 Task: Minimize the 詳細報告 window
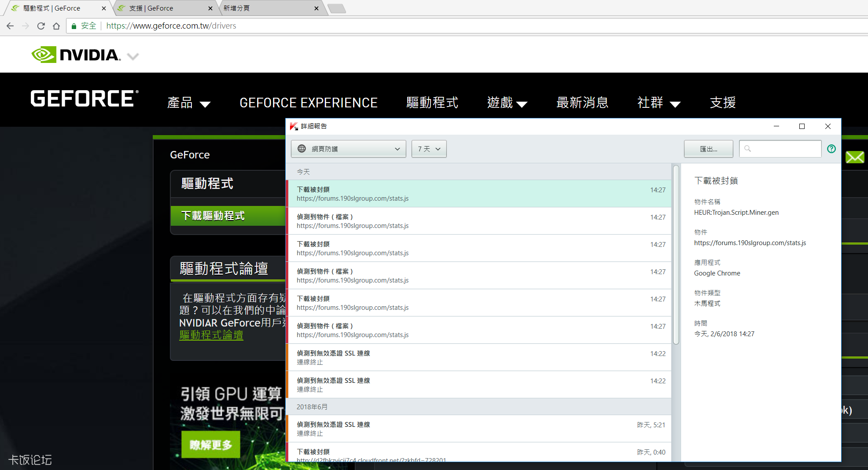(x=776, y=126)
